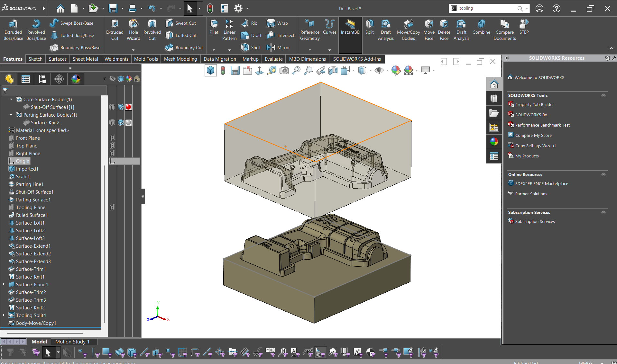The image size is (617, 364).
Task: Toggle Right Plane visibility in display pane
Action: point(112,153)
